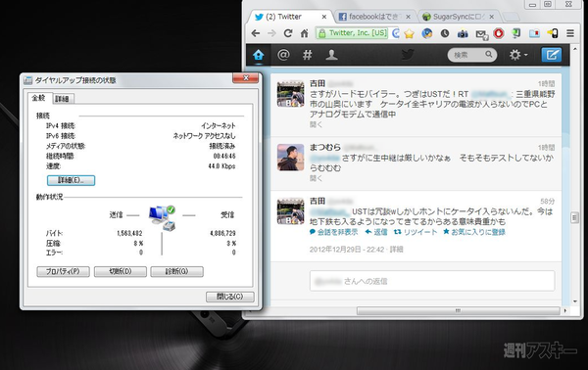Expand 開く under first 吉田 tweet
This screenshot has height=370, width=588.
point(316,124)
